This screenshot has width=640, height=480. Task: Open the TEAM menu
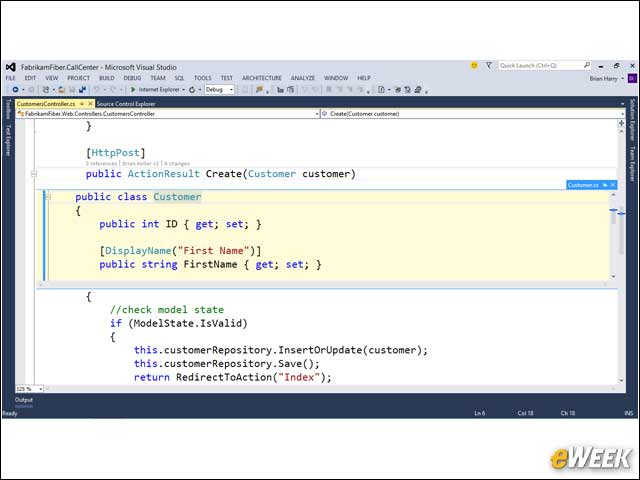click(x=158, y=78)
